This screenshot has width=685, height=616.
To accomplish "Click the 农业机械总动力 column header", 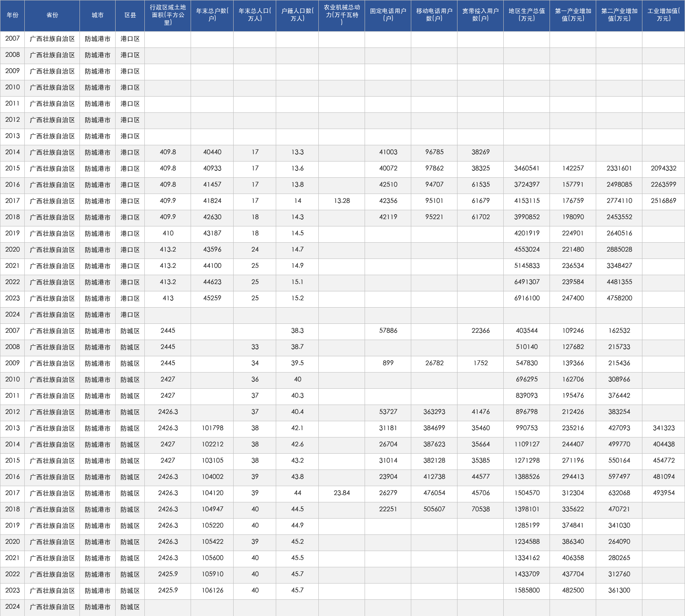I will pos(342,15).
